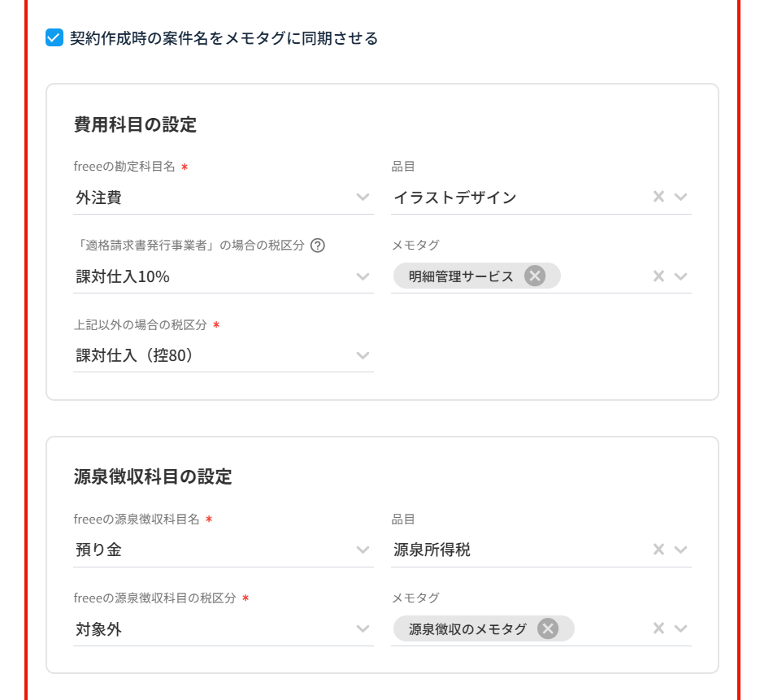
Task: Open the 課対仕入（控80） tax dropdown
Action: 363,355
